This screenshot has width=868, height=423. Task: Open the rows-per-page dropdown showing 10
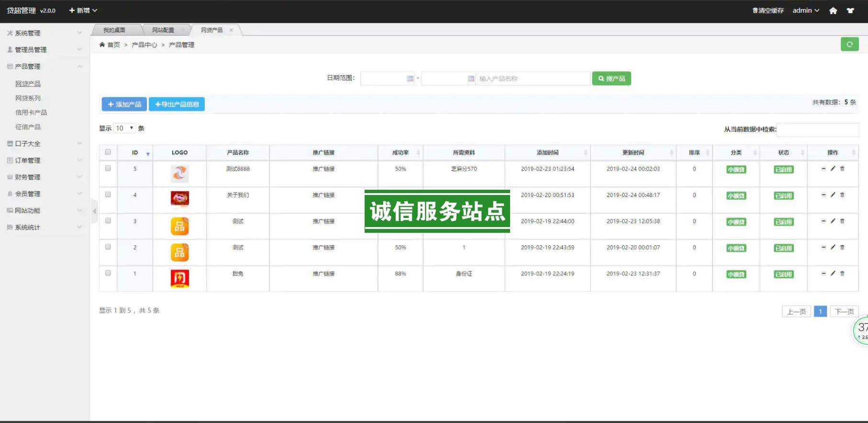tap(124, 128)
